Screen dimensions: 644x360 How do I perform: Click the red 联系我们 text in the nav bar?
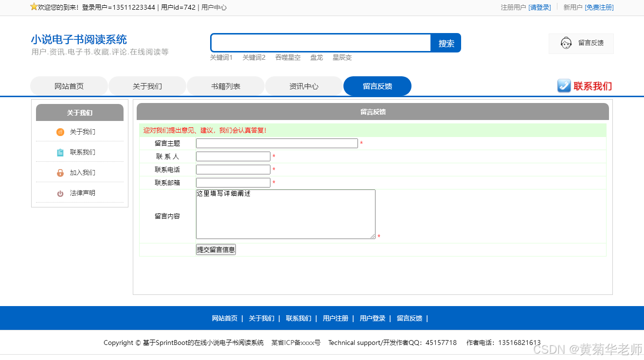pyautogui.click(x=593, y=86)
